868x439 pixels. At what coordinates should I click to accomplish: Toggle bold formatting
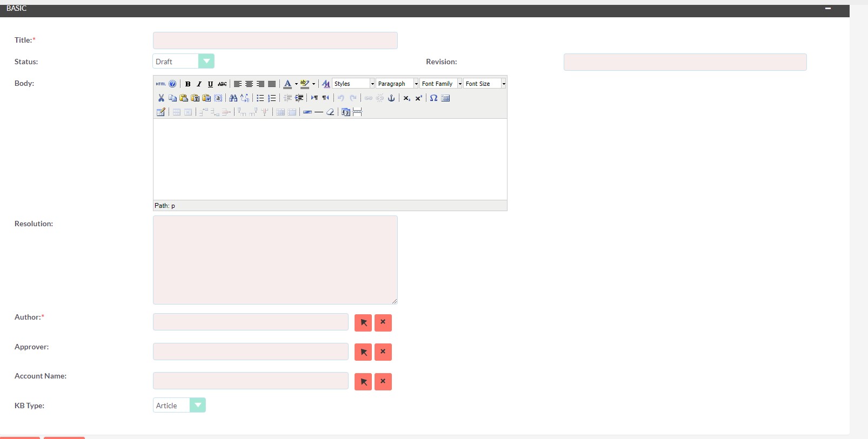pyautogui.click(x=188, y=84)
